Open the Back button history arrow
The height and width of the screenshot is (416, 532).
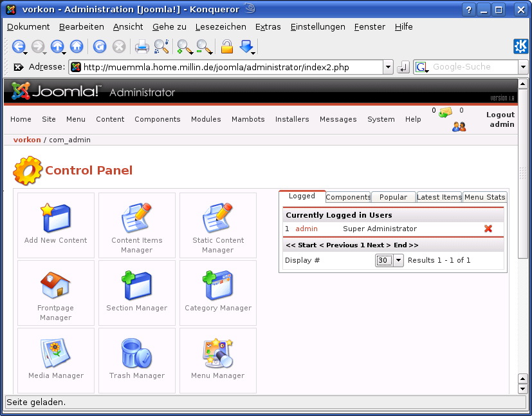point(25,53)
